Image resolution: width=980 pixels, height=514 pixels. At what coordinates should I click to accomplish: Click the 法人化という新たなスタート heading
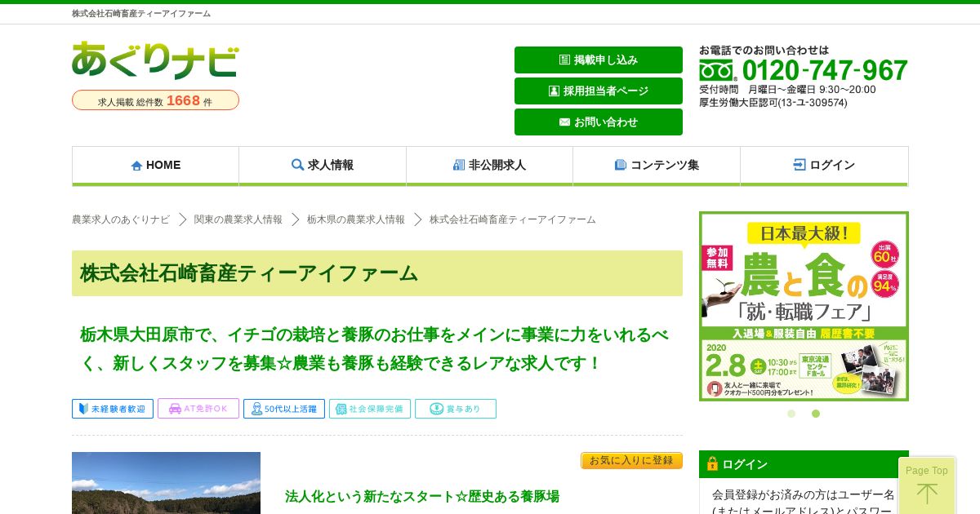[x=422, y=496]
